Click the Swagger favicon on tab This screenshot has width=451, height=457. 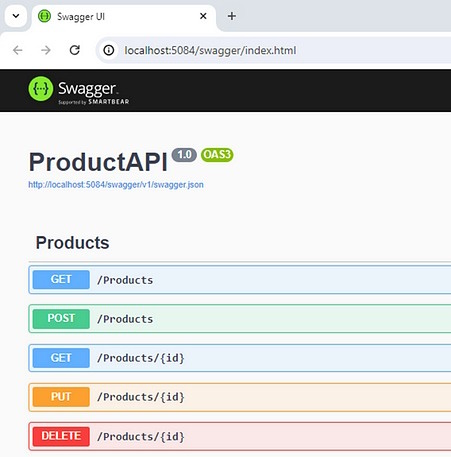(44, 16)
